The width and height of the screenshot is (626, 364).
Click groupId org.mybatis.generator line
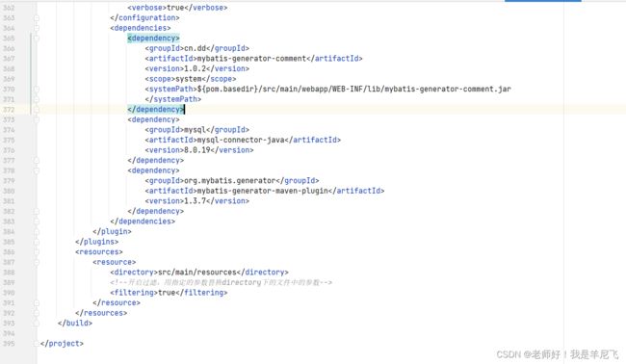[232, 181]
